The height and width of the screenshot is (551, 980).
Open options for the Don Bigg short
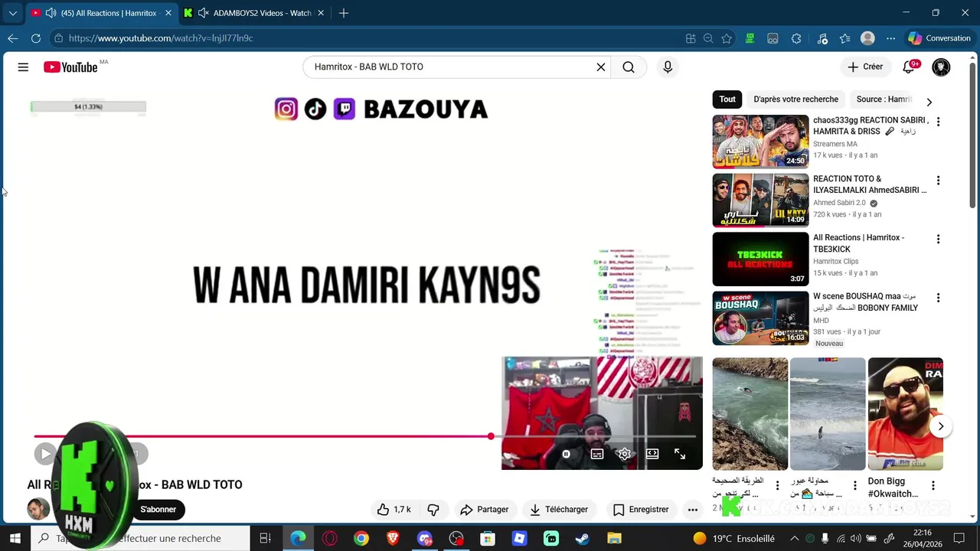point(933,485)
